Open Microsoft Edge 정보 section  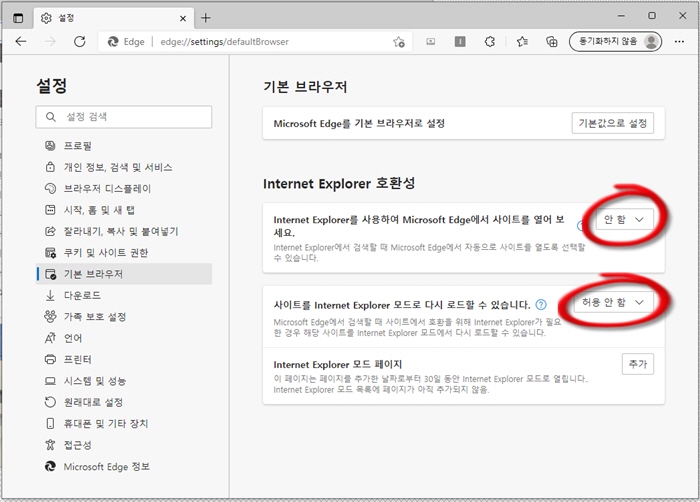124,466
